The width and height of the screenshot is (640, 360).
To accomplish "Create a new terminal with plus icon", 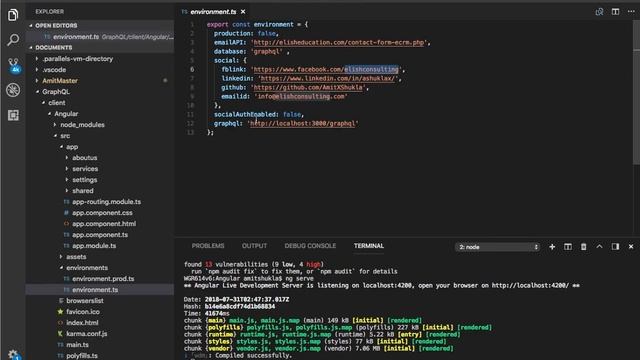I will click(x=552, y=247).
